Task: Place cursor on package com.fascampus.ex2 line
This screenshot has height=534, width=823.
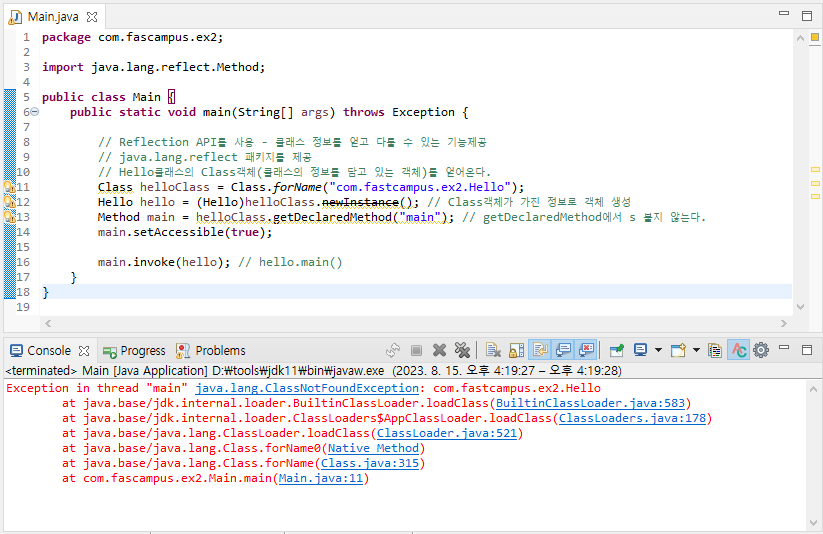Action: tap(133, 37)
